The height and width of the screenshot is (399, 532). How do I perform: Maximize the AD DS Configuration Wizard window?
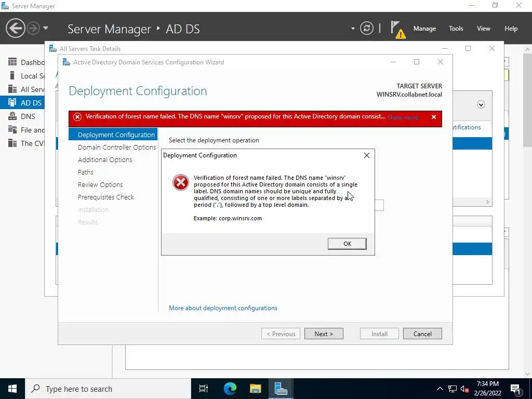click(x=417, y=62)
